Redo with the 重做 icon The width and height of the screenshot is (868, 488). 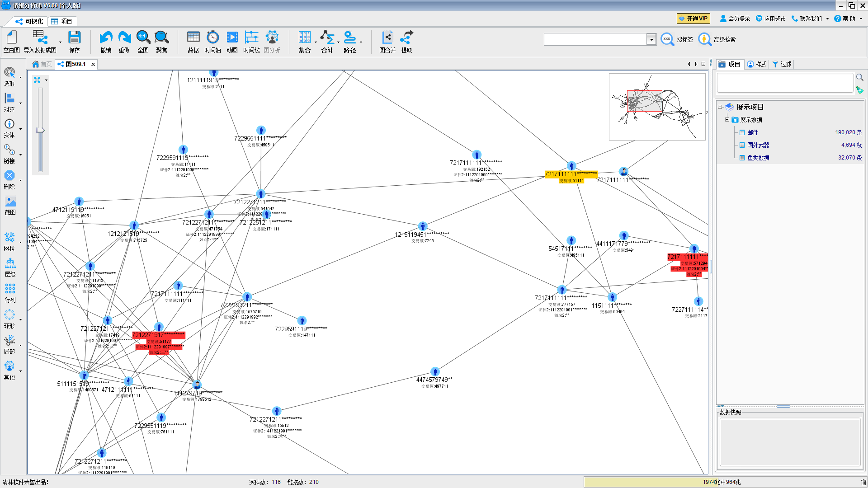124,42
